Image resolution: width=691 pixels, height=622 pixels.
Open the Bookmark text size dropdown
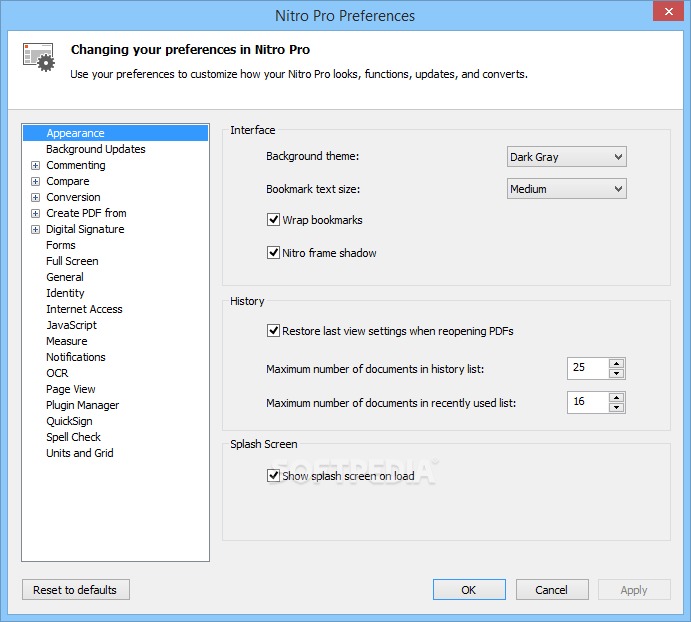[566, 189]
